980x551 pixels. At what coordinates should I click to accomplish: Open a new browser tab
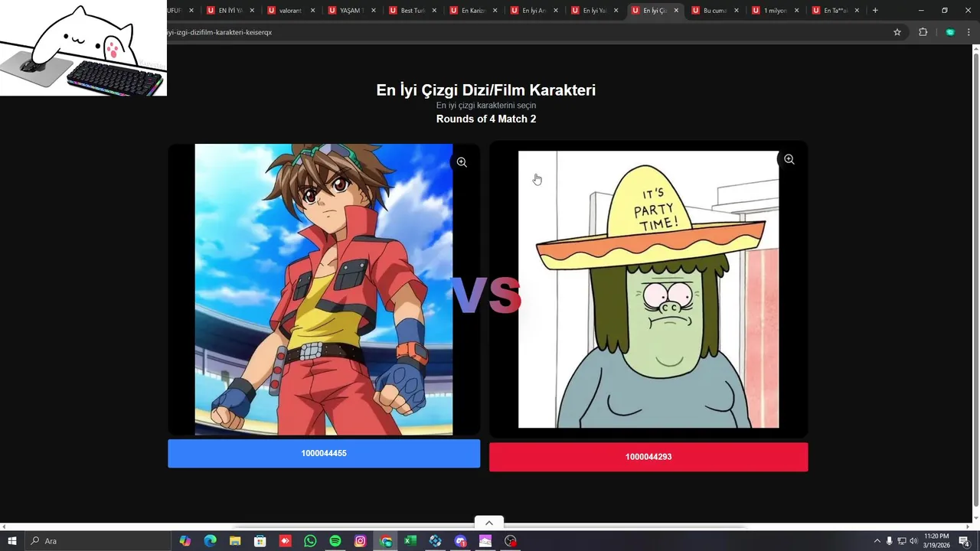(875, 11)
